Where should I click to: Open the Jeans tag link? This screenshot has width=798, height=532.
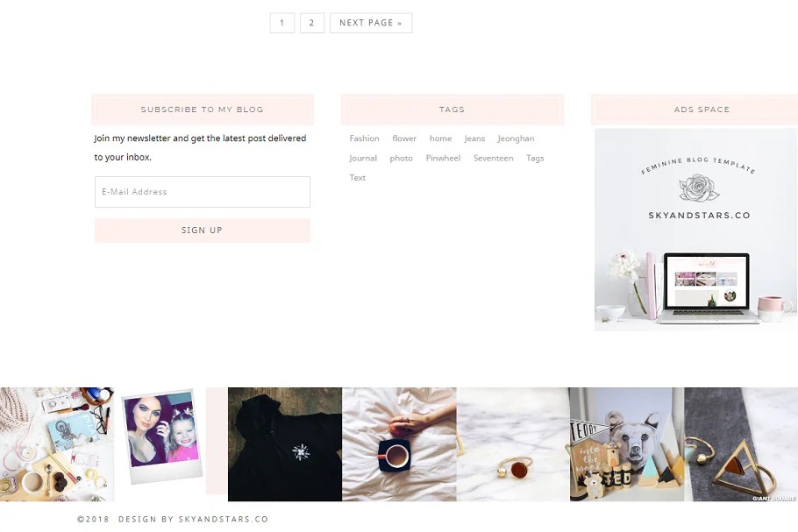pos(474,138)
